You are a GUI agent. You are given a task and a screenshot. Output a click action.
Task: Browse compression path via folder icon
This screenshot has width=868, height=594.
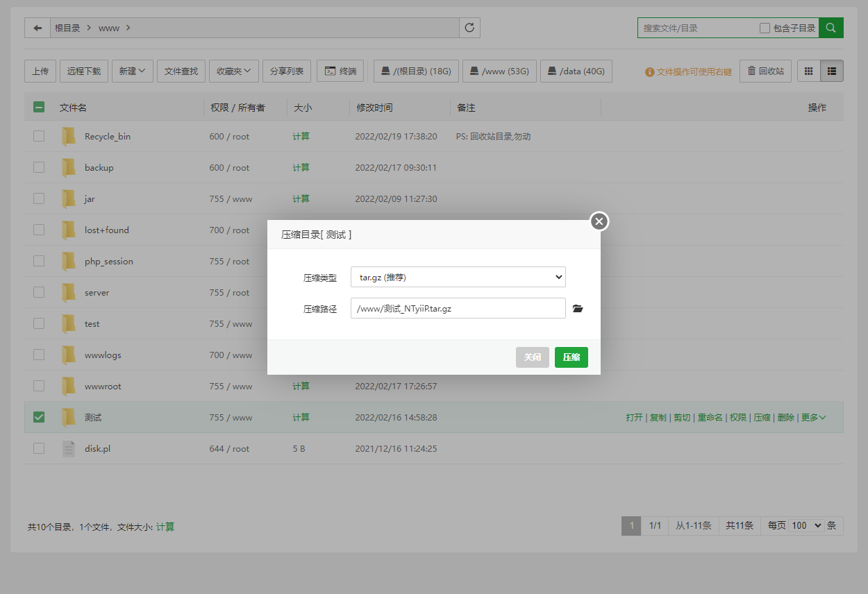577,309
